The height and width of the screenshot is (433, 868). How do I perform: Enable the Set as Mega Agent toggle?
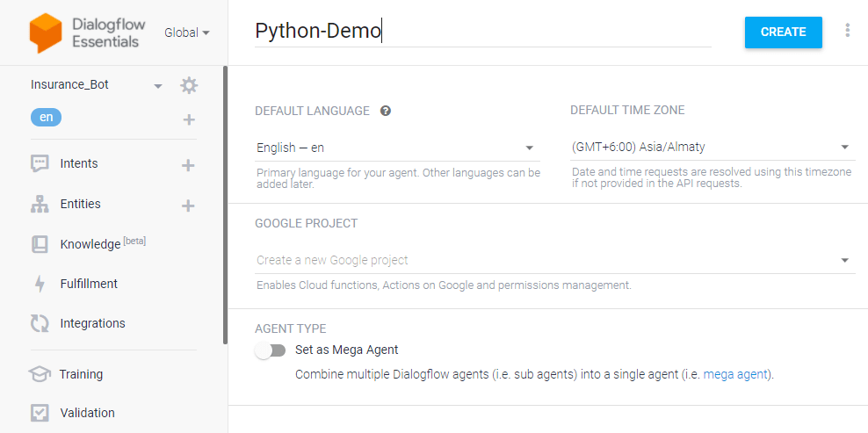pyautogui.click(x=270, y=350)
